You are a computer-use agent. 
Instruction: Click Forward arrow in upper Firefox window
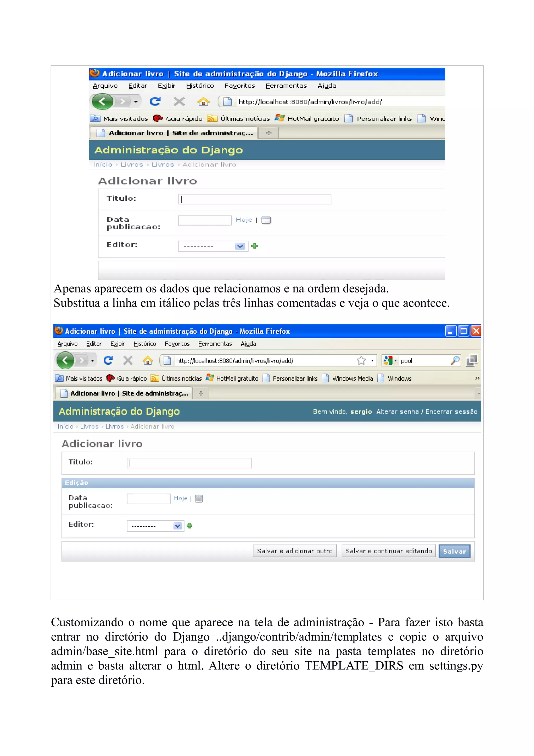click(x=123, y=101)
